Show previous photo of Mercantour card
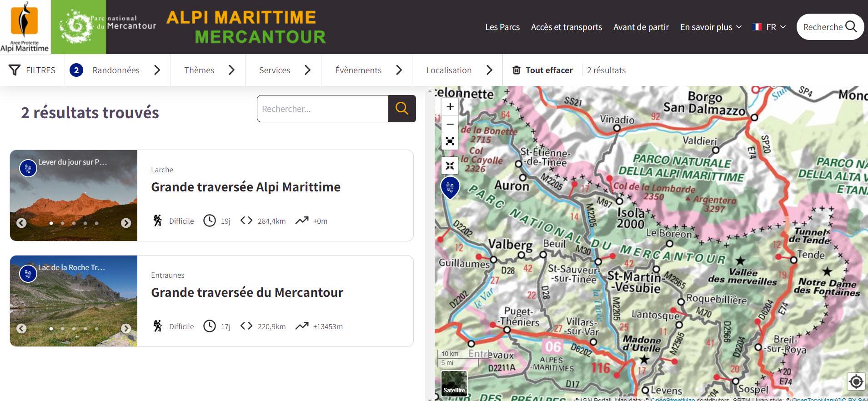Image resolution: width=868 pixels, height=401 pixels. click(21, 328)
